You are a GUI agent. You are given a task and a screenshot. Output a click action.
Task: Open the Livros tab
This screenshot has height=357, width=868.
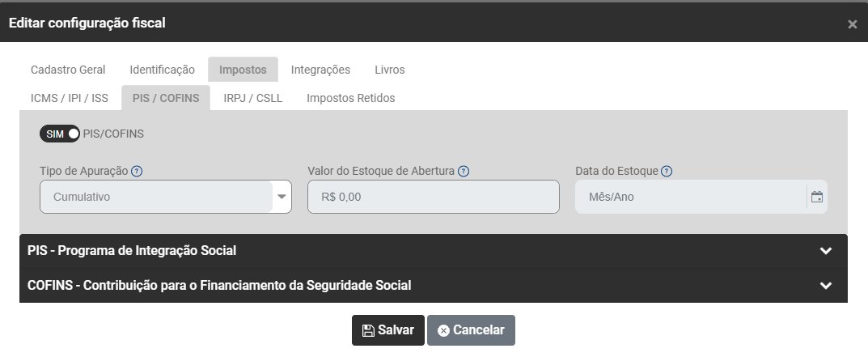point(390,70)
